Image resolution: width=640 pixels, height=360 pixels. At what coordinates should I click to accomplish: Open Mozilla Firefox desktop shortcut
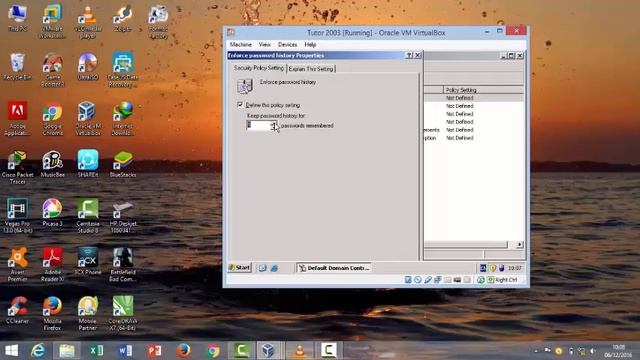click(x=52, y=314)
